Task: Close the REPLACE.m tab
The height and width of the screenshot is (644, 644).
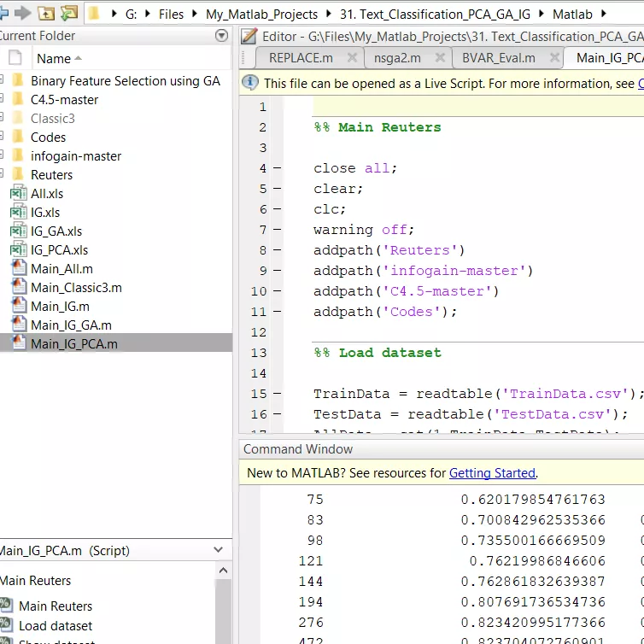Action: point(352,57)
